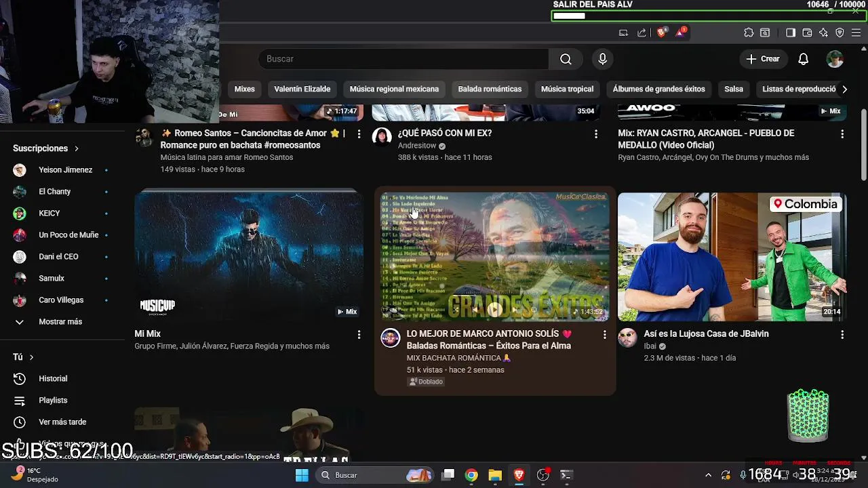Click the YouTube search magnifier button
The height and width of the screenshot is (488, 868).
pos(566,59)
